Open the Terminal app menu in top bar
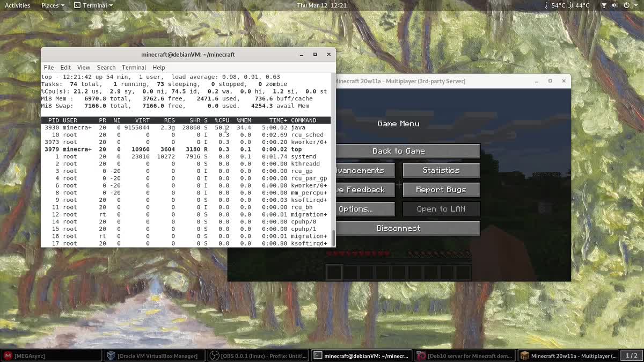This screenshot has height=362, width=644. point(93,5)
